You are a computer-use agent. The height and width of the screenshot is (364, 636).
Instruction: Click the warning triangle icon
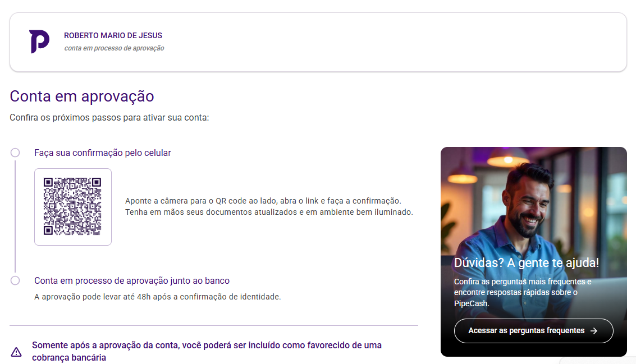click(x=16, y=352)
